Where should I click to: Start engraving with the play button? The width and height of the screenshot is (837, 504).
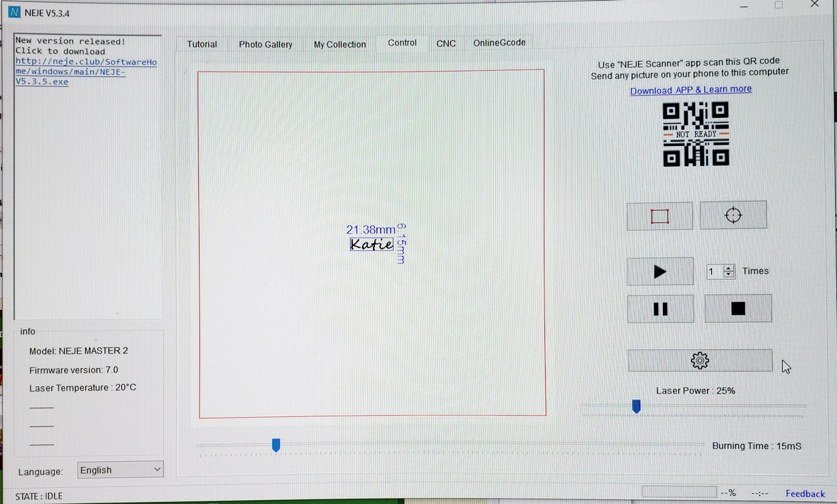pyautogui.click(x=660, y=271)
